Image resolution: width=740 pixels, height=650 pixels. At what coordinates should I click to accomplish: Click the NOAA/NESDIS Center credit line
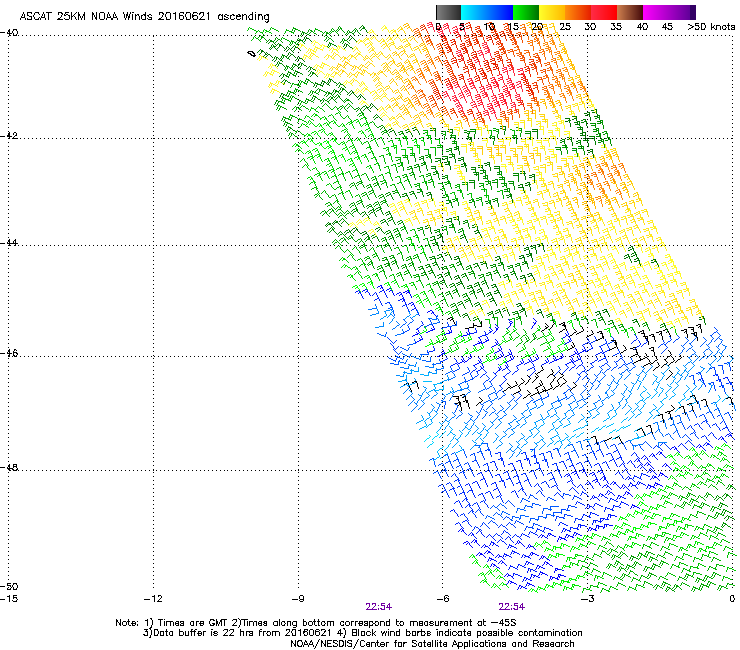(432, 644)
